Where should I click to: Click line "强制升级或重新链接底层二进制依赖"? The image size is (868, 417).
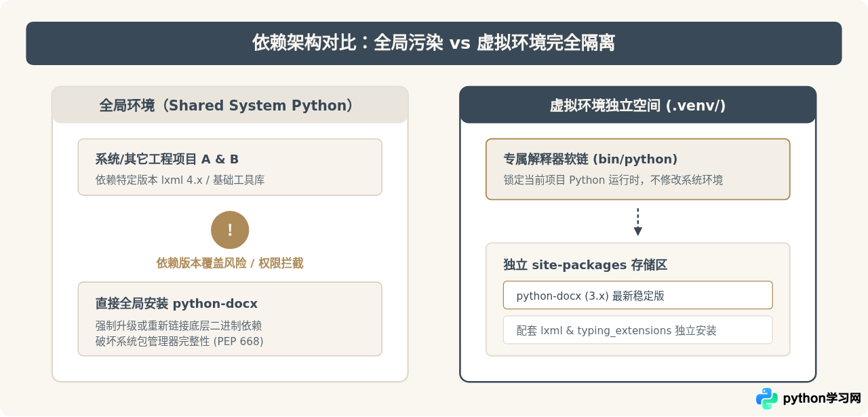178,325
